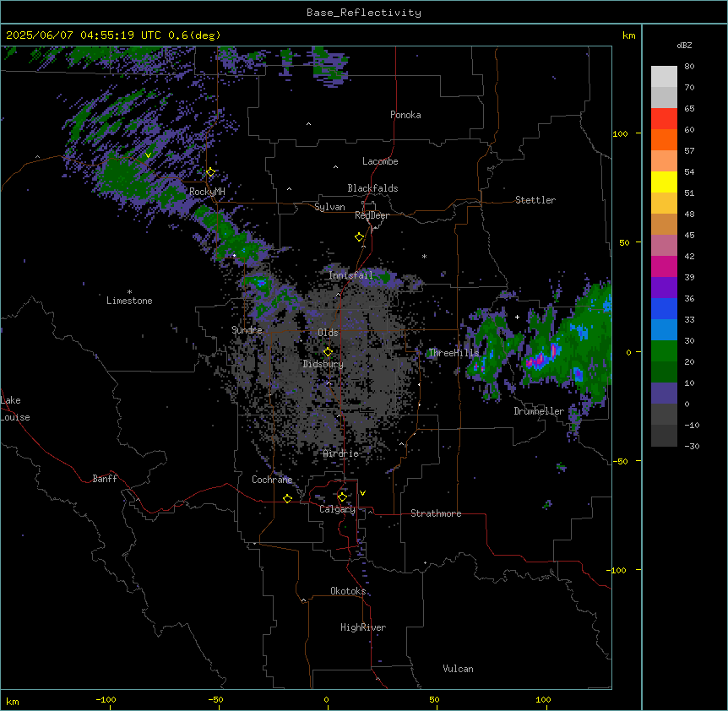Click the Strathmore label

[436, 513]
